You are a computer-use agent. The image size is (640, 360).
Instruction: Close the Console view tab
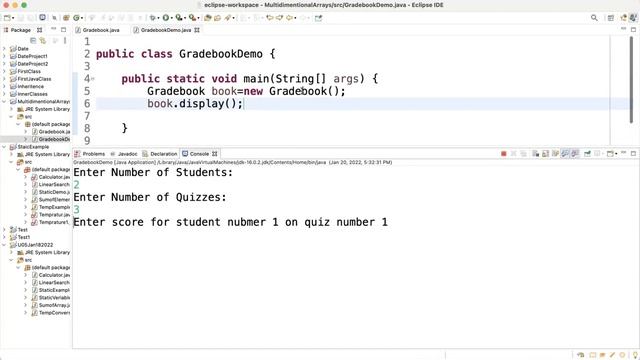coord(215,154)
